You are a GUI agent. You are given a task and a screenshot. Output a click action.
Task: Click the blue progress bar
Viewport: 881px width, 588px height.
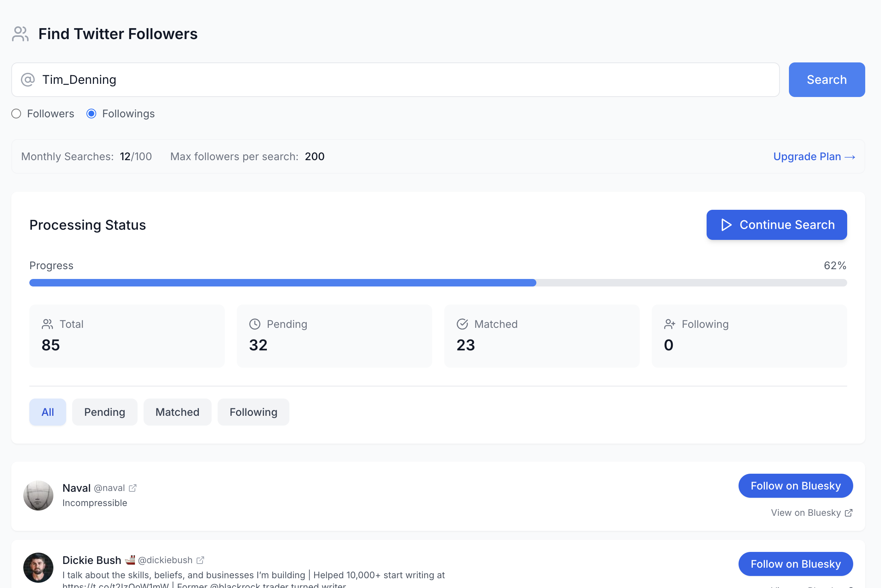coord(283,283)
